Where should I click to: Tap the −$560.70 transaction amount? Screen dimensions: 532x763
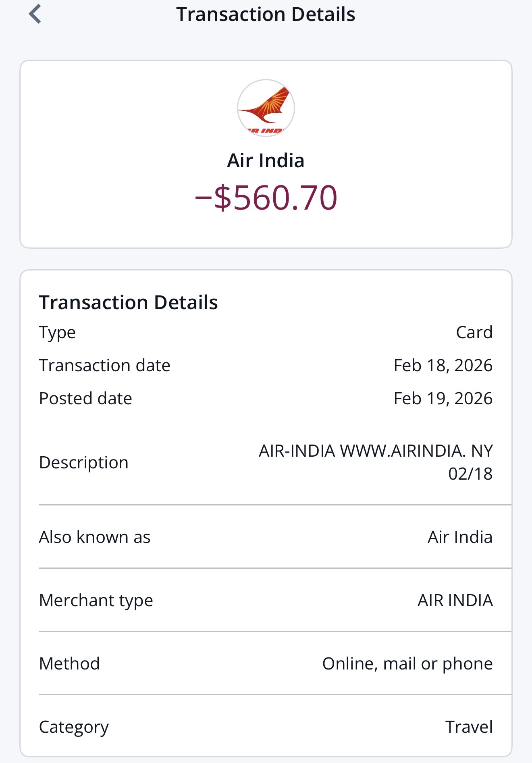266,198
